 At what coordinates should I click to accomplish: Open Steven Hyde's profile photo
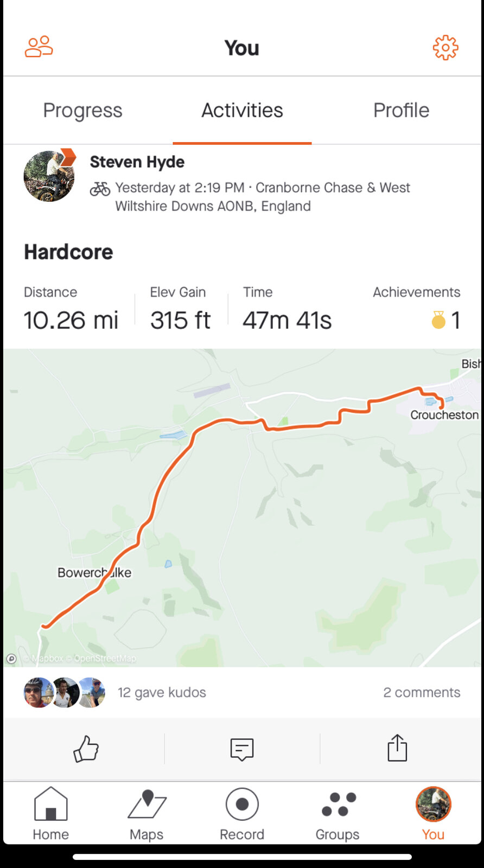pos(49,176)
